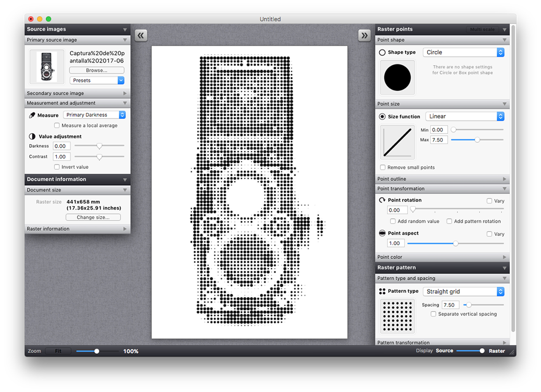Click the straight grid pattern preview
This screenshot has height=392, width=541.
click(397, 316)
